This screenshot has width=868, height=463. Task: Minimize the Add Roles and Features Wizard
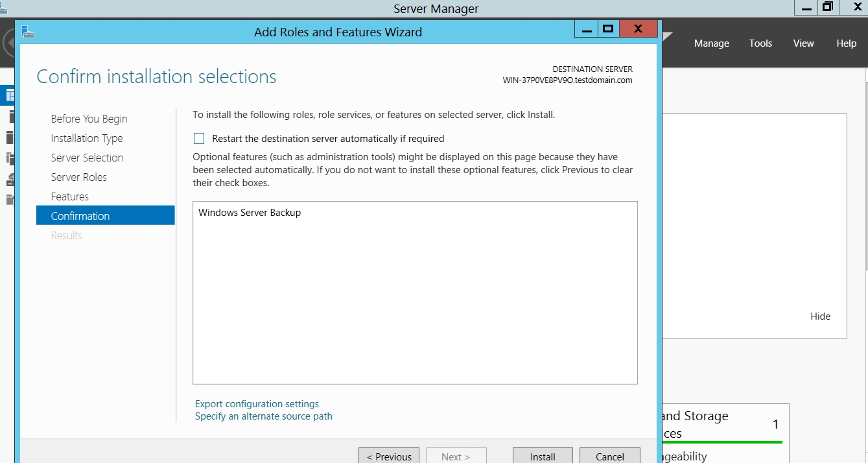pos(587,29)
